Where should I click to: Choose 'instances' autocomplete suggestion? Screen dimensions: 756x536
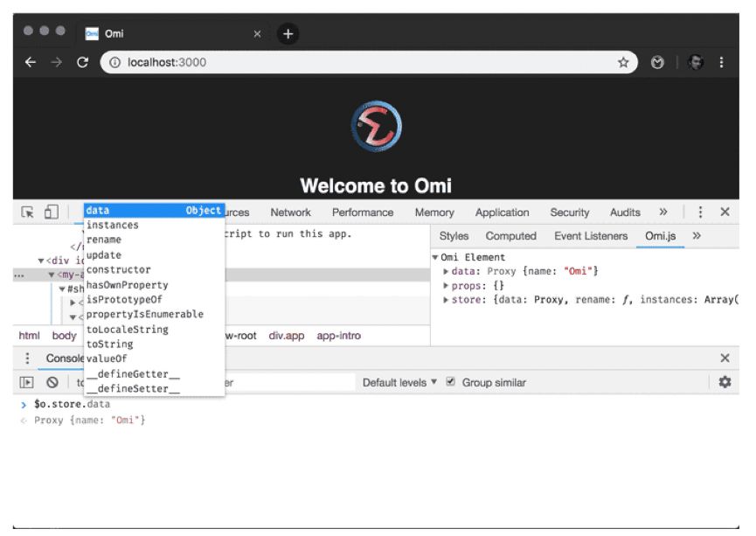(155, 226)
